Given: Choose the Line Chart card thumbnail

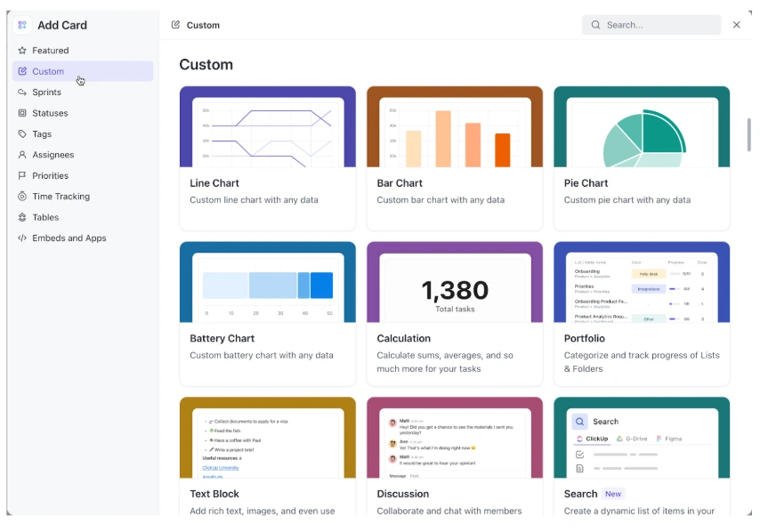Looking at the screenshot, I should 268,127.
